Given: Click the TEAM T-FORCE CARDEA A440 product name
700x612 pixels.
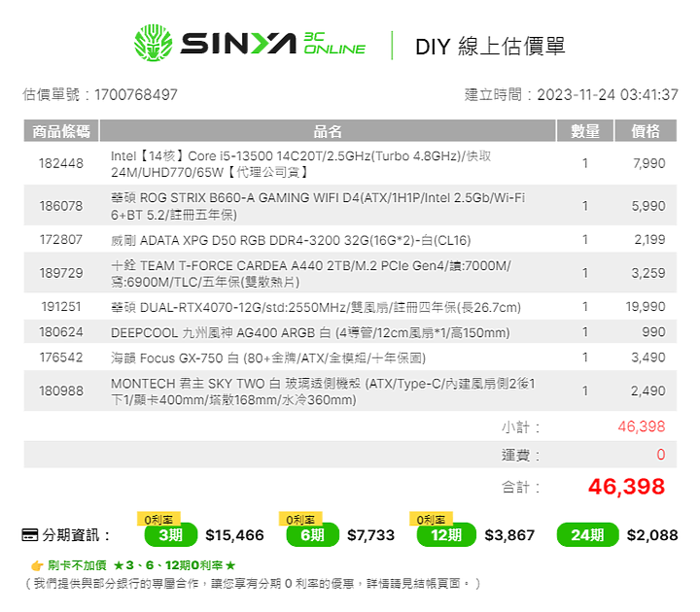Looking at the screenshot, I should [311, 273].
